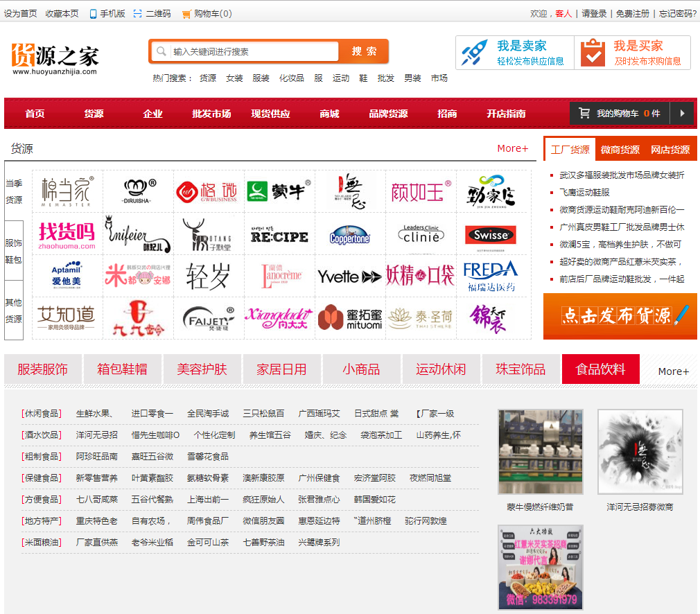
Task: Open the Swisse brand logo
Action: 491,234
